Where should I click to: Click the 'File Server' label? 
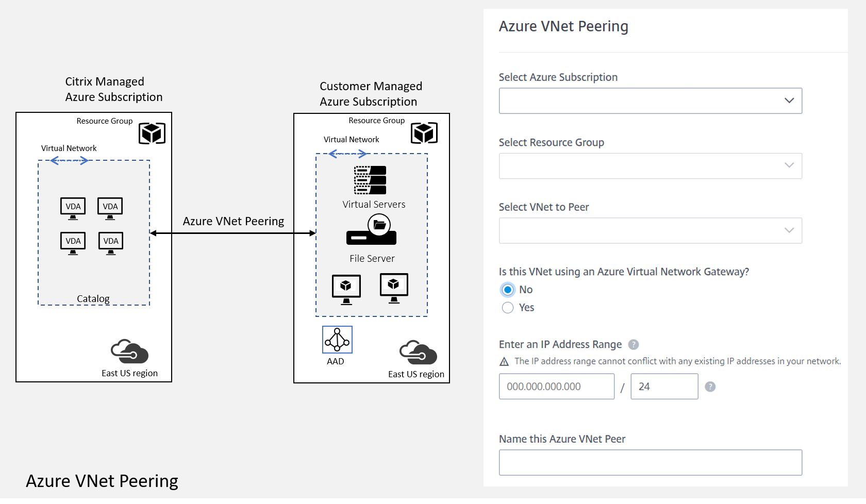[372, 259]
